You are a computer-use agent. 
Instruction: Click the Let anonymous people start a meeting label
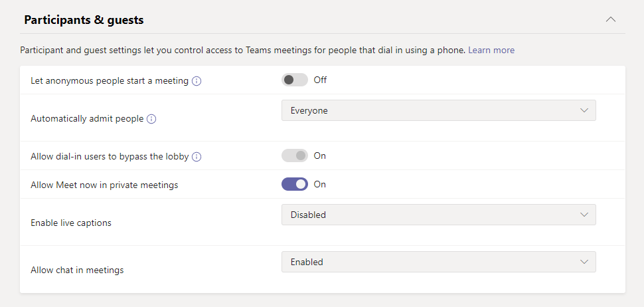110,80
